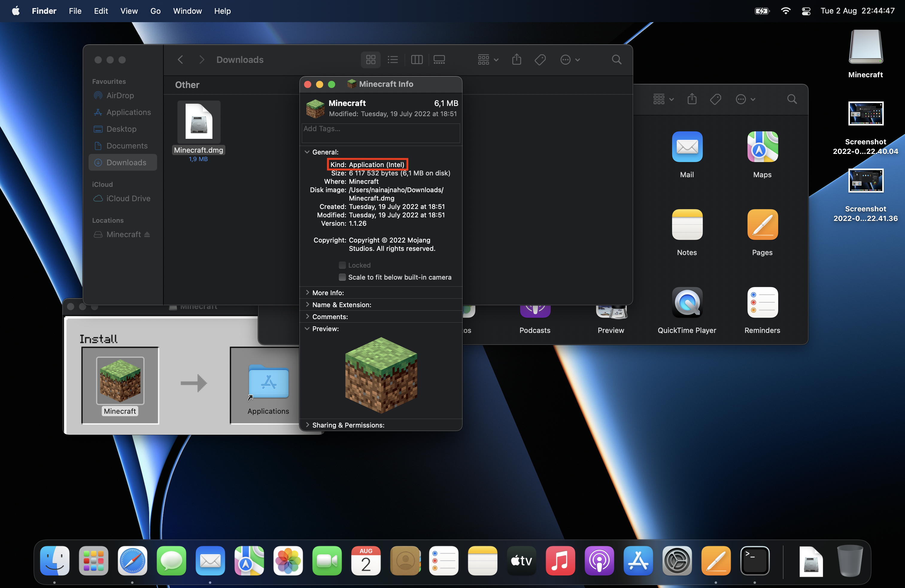The image size is (905, 588).
Task: Enable the Locked checkbox
Action: (x=342, y=265)
